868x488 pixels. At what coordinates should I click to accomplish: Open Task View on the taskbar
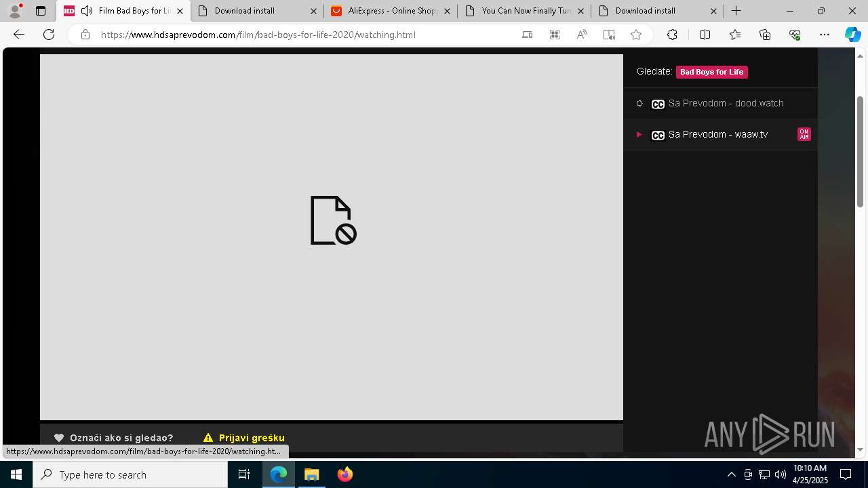point(244,474)
